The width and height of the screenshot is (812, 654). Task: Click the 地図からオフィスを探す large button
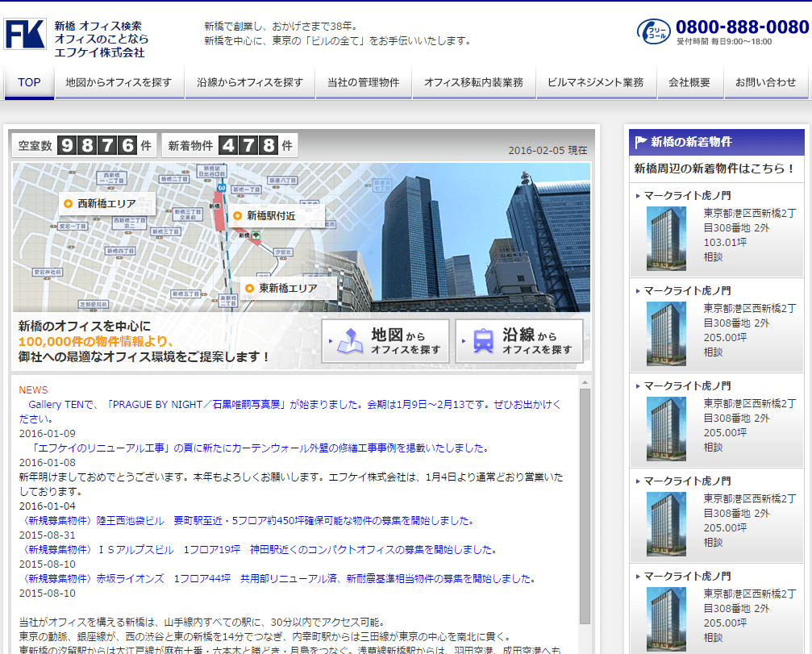point(385,341)
